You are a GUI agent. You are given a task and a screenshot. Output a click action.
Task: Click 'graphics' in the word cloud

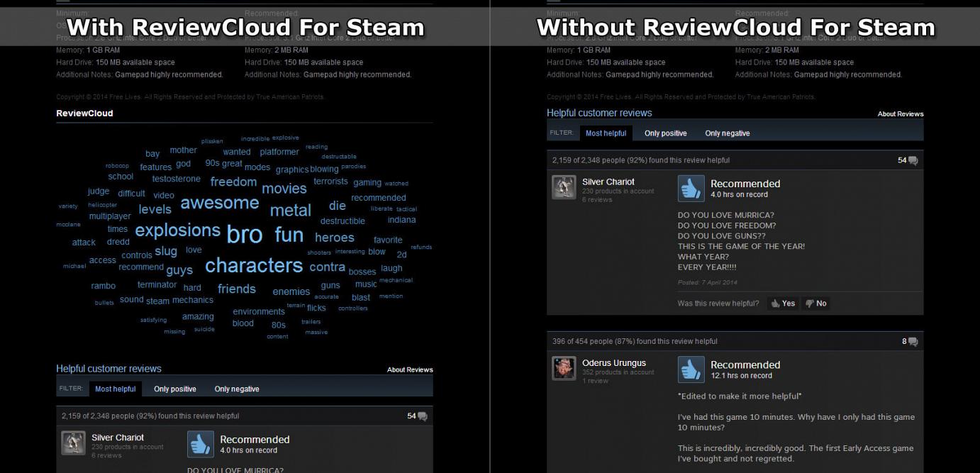click(x=292, y=170)
